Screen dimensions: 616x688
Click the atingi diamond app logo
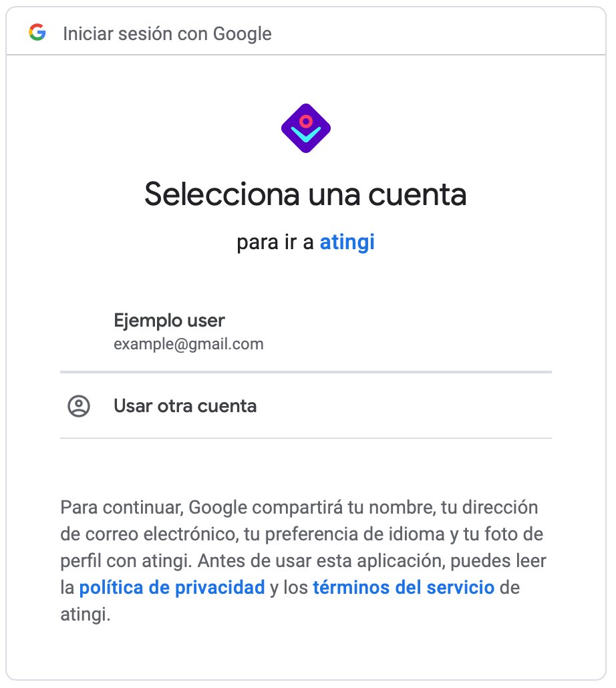click(306, 128)
